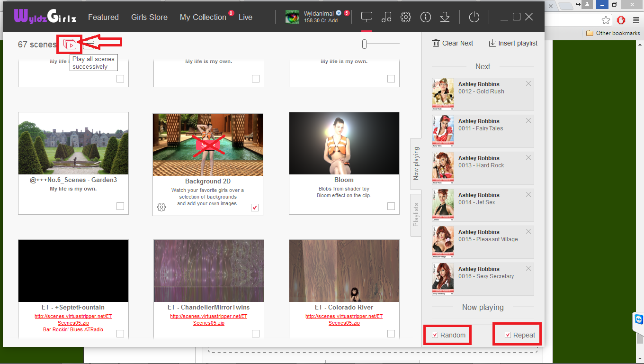Viewport: 644px width, 364px height.
Task: Click the Clear Next button
Action: 453,43
